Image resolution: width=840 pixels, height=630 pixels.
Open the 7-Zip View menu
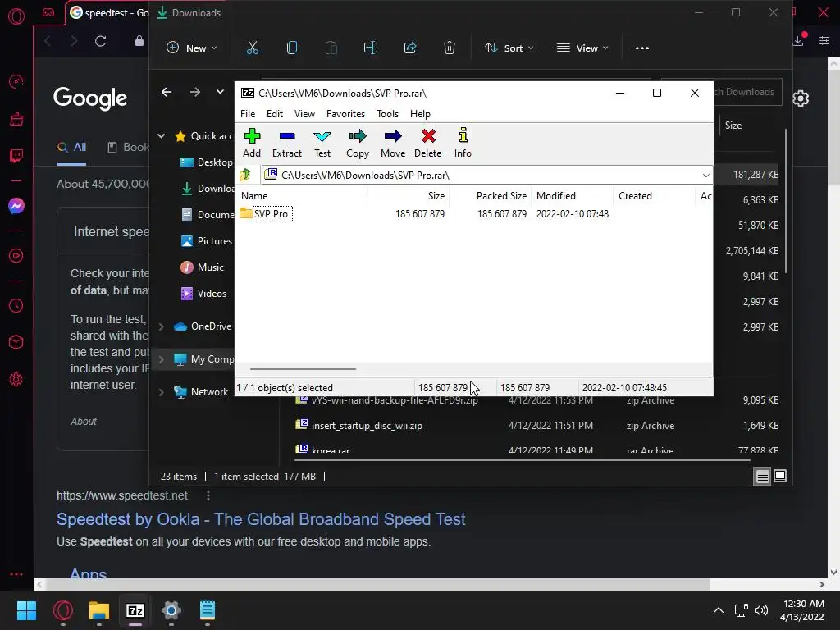tap(304, 113)
